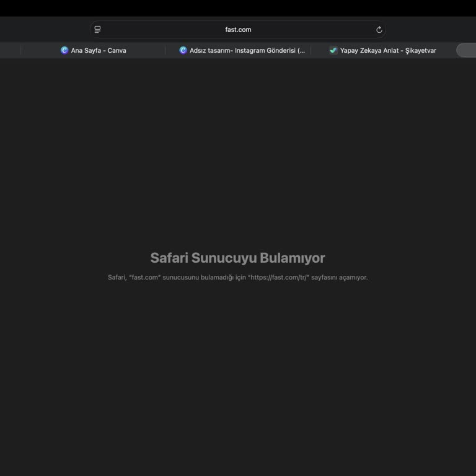Viewport: 476px width, 476px height.
Task: Click the reload page icon in address bar
Action: (379, 30)
